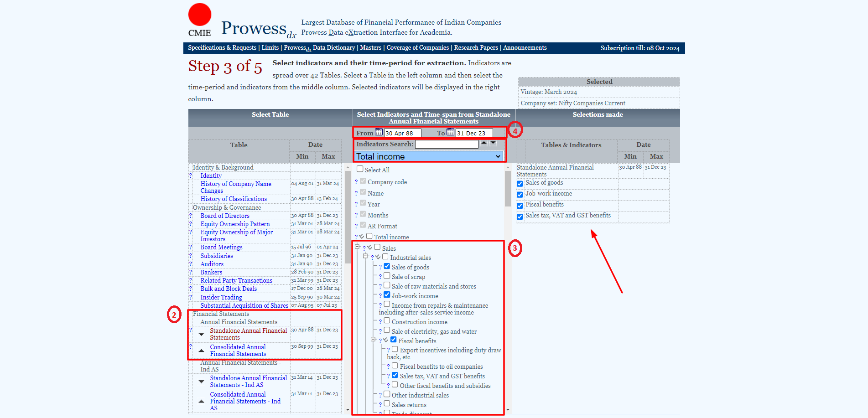
Task: Click the From date field showing 30 Apr 88
Action: 402,133
